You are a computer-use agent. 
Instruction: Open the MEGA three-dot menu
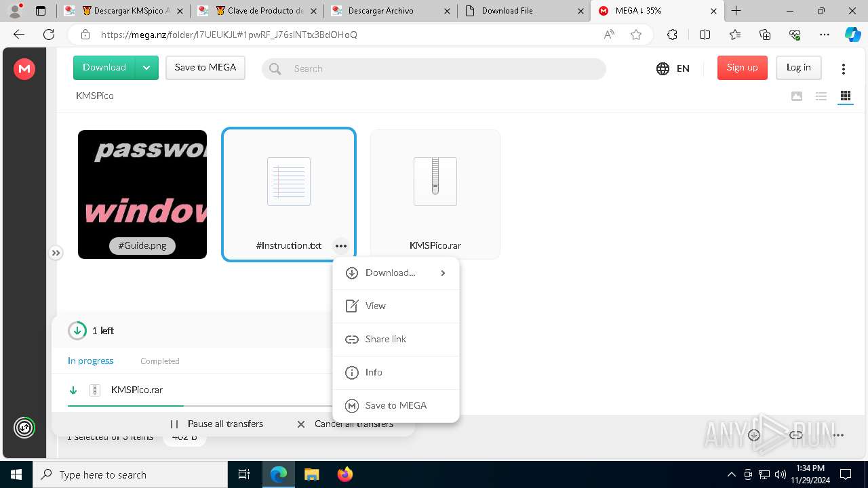click(844, 68)
